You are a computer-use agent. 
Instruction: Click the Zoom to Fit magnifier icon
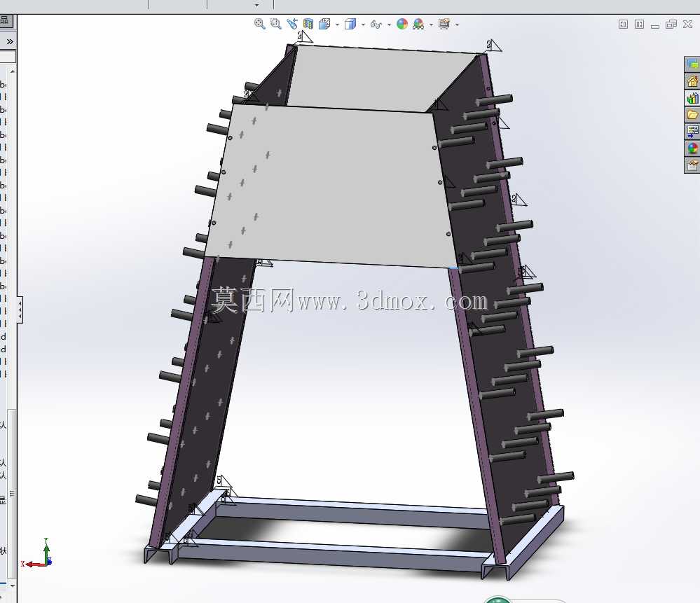point(260,24)
